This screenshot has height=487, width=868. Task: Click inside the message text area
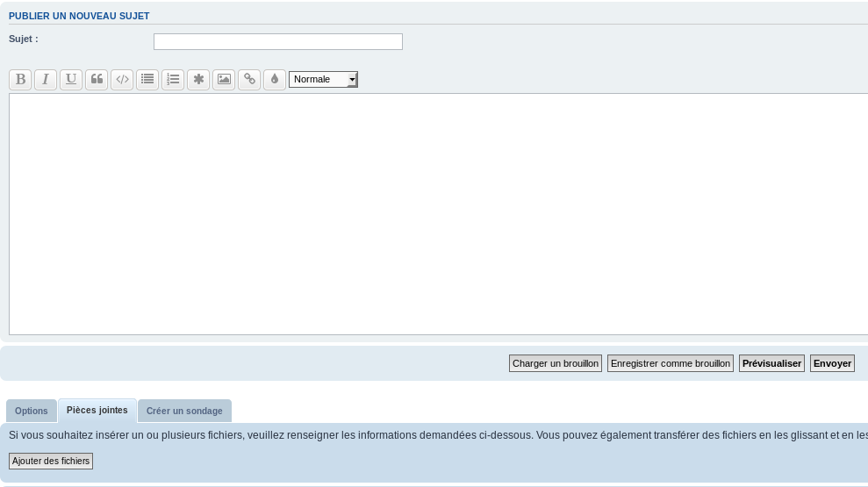pyautogui.click(x=439, y=213)
